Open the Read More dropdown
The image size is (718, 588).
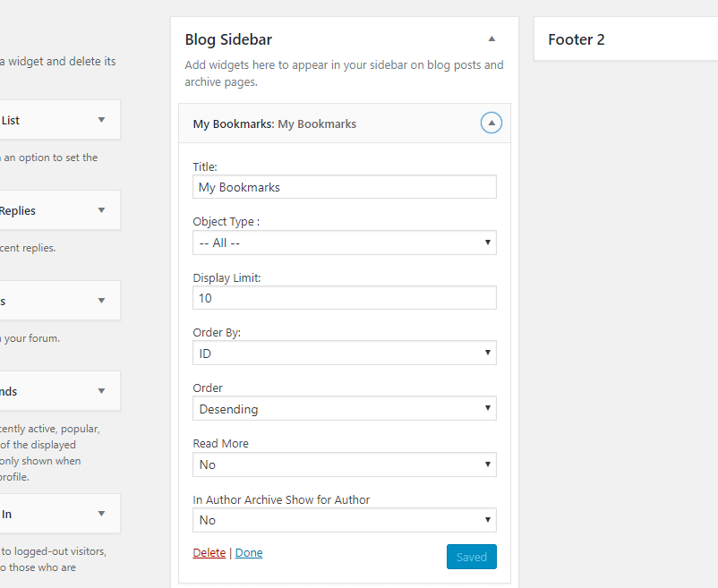tap(344, 464)
